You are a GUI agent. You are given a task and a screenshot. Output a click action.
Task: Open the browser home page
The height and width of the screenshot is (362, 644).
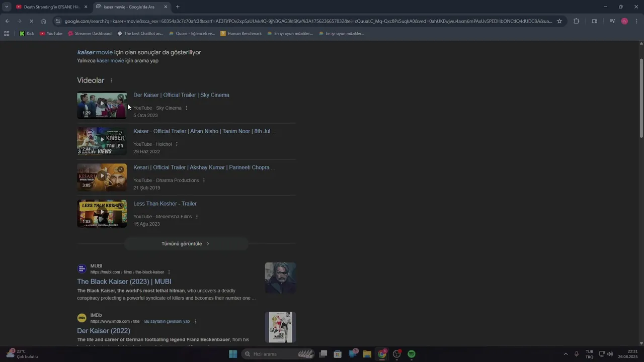44,21
